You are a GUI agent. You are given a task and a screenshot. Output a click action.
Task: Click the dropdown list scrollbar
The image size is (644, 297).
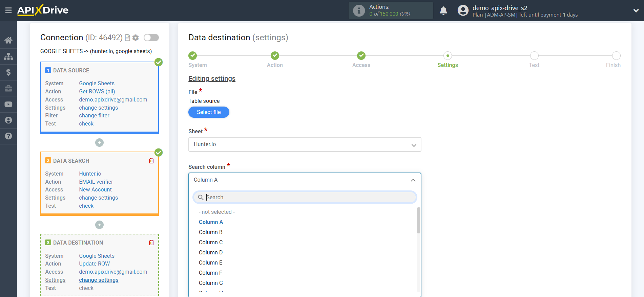pyautogui.click(x=419, y=220)
